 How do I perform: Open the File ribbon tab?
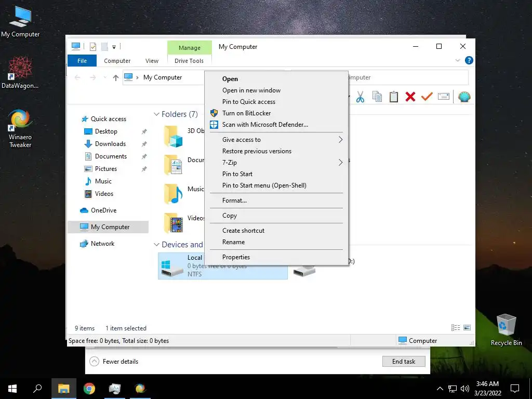[x=82, y=61]
